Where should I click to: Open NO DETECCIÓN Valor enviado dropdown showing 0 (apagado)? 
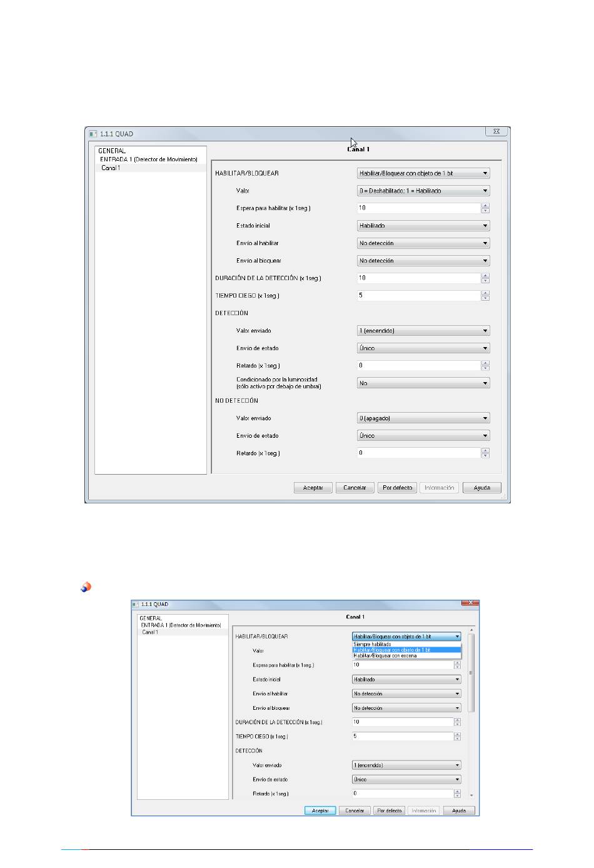(x=423, y=418)
